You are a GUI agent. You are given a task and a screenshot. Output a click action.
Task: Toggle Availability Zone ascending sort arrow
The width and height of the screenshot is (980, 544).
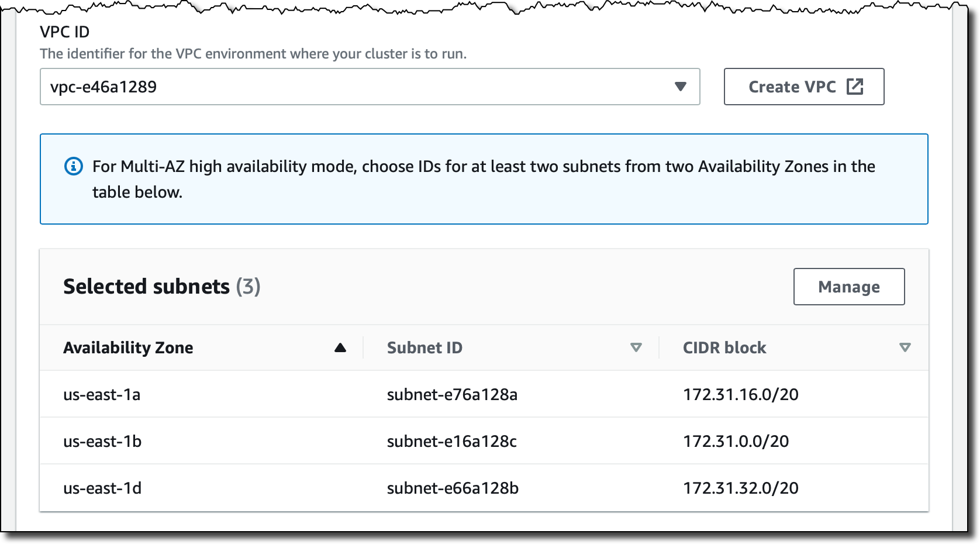coord(340,348)
